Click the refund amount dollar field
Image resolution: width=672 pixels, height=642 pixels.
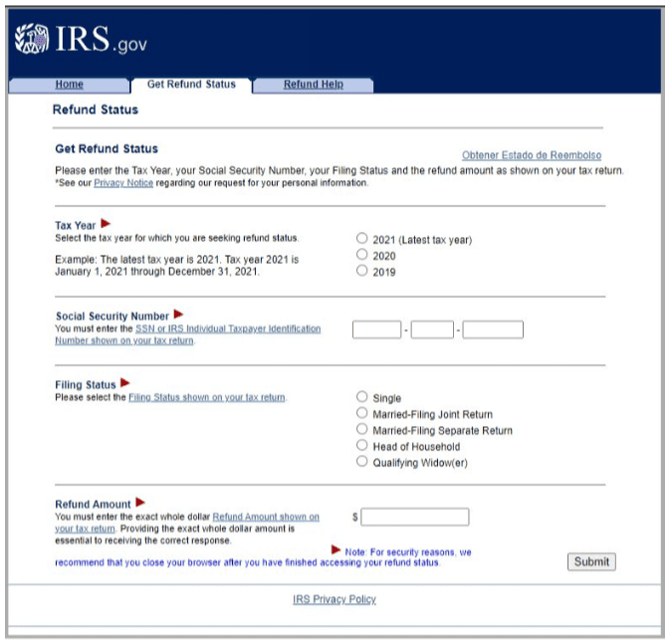tap(415, 517)
